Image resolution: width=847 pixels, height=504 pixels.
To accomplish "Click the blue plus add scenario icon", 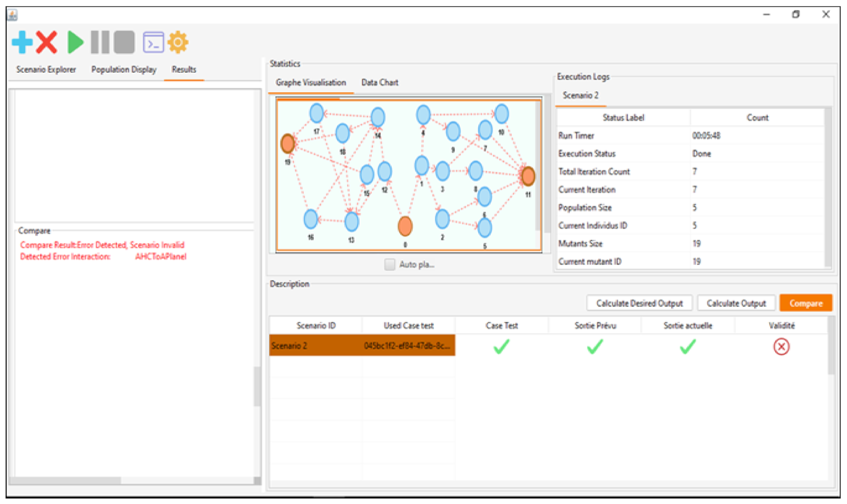I will tap(22, 42).
